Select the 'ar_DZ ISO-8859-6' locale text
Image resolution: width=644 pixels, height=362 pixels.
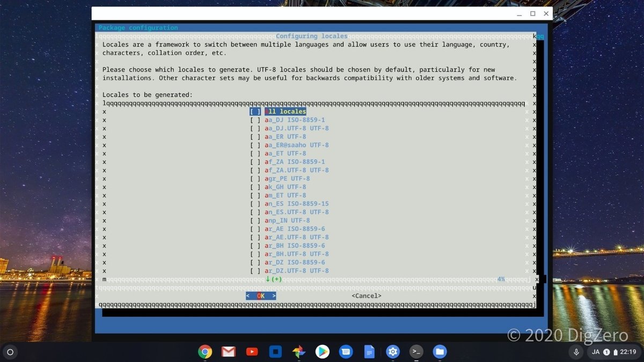click(x=295, y=262)
